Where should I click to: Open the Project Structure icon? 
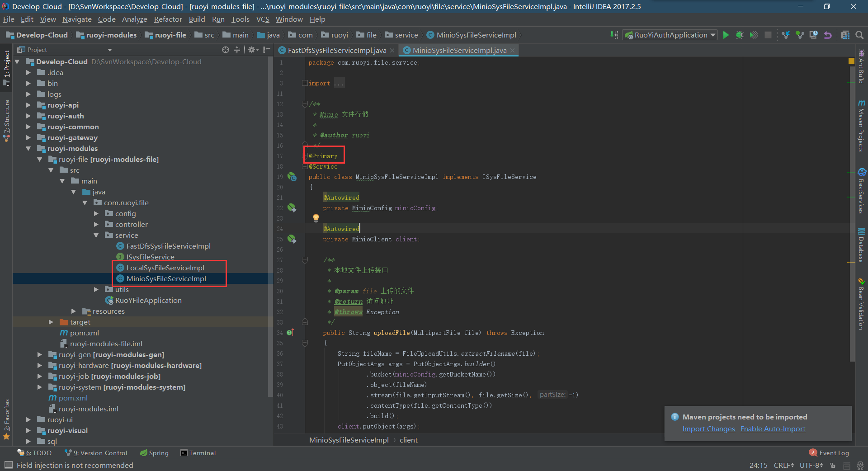pos(845,35)
